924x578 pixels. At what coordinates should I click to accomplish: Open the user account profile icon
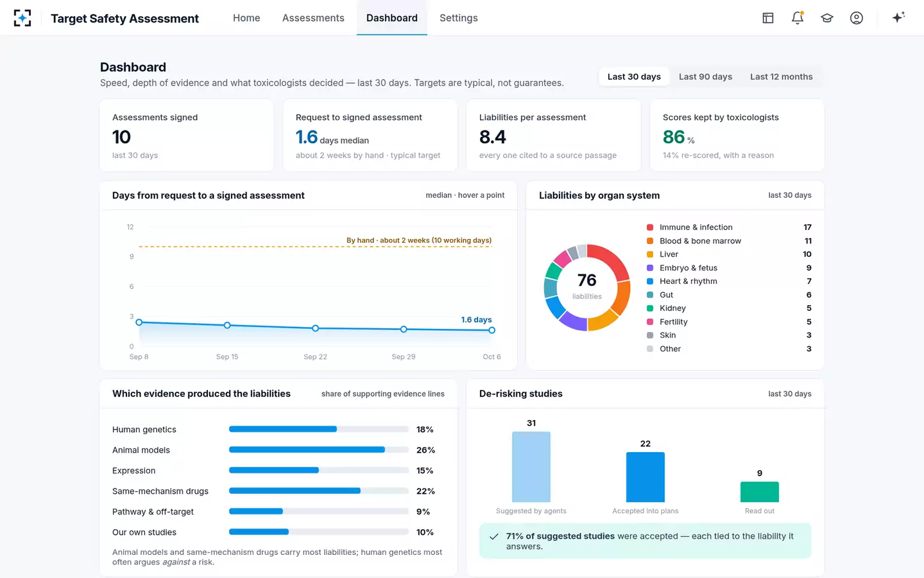[857, 18]
